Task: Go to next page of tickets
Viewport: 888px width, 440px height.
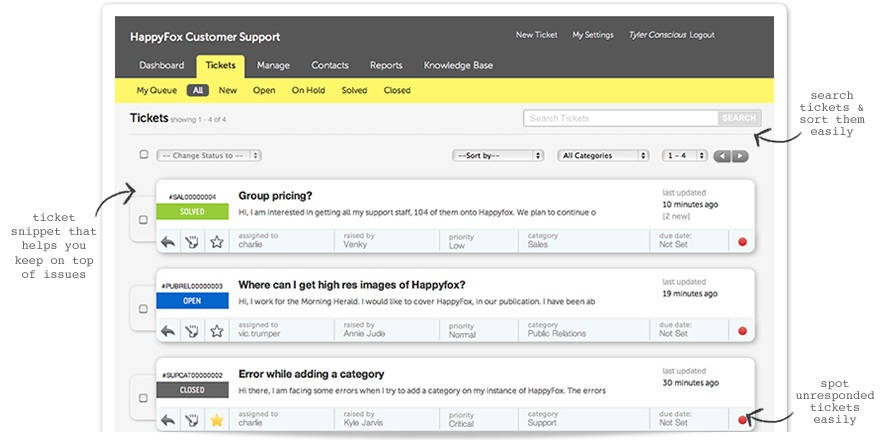Action: click(740, 156)
